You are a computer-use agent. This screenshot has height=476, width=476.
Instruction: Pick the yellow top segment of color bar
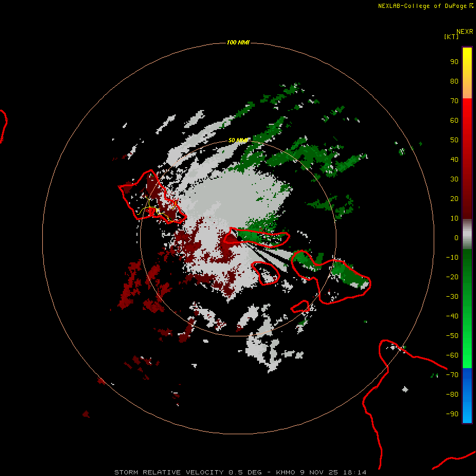(467, 72)
